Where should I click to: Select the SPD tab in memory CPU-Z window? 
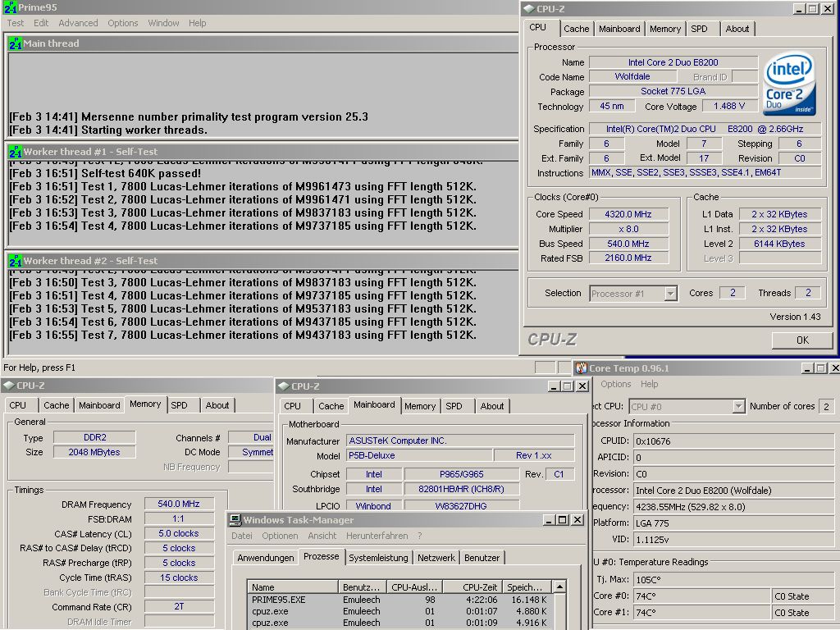coord(180,405)
